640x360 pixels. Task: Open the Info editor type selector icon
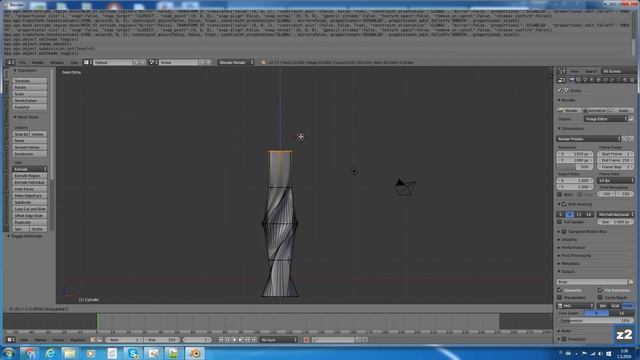point(10,62)
